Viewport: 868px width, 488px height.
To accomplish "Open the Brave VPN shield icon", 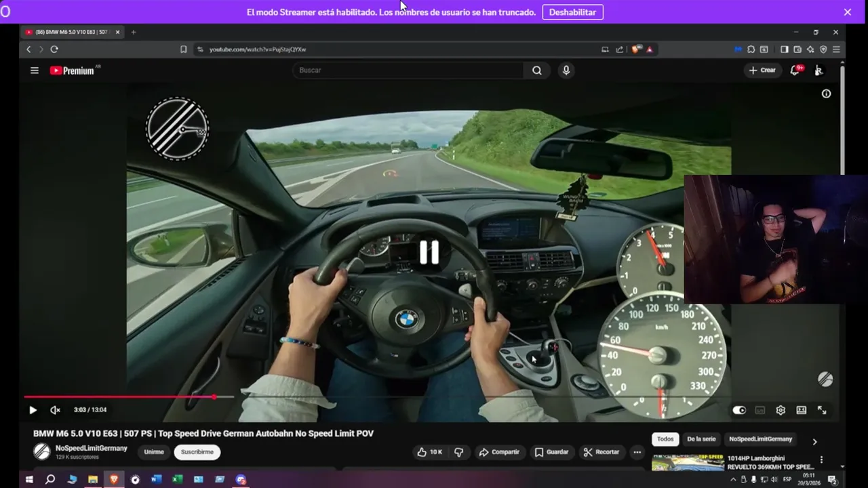I will coord(823,49).
